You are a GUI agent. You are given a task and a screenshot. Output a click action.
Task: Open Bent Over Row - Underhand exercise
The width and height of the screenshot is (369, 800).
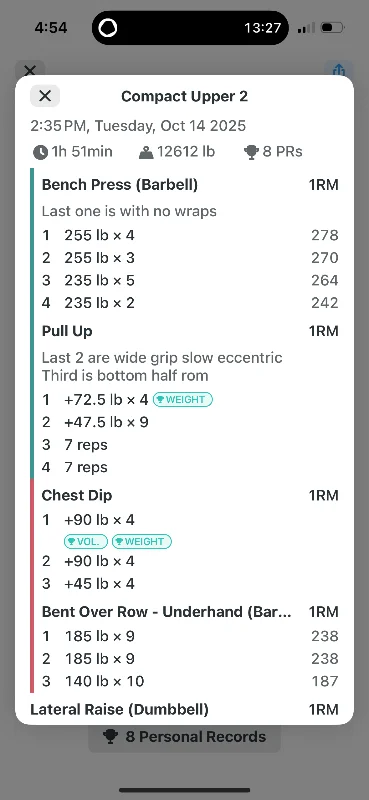[167, 612]
